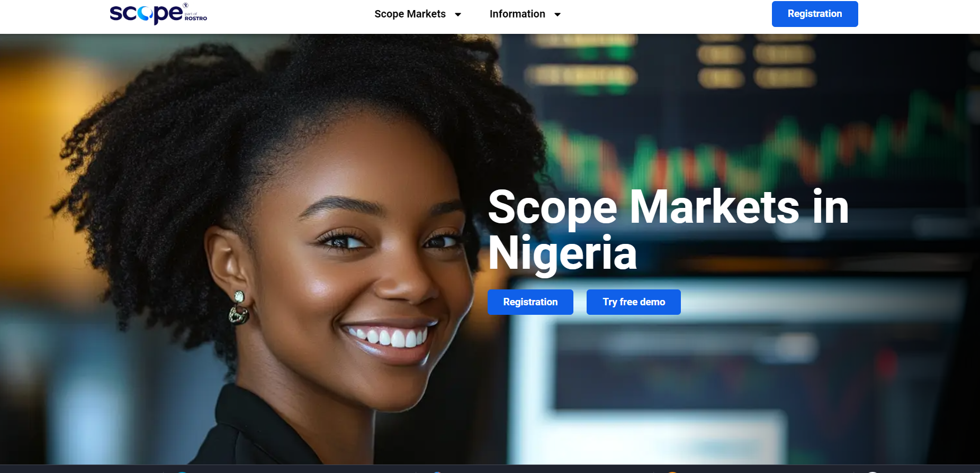The width and height of the screenshot is (980, 473).
Task: Select the Scope Markets in Nigeria heading
Action: [668, 230]
